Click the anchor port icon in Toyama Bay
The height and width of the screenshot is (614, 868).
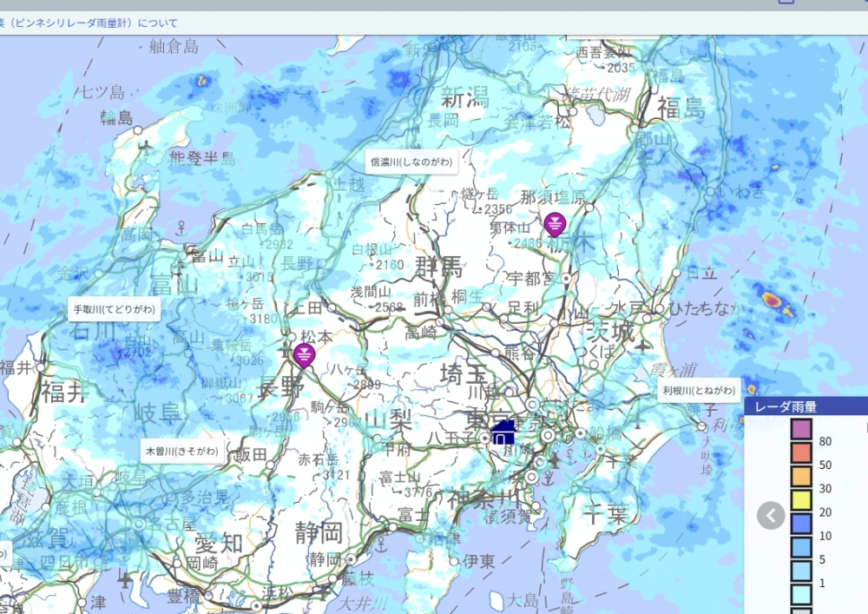(x=181, y=229)
